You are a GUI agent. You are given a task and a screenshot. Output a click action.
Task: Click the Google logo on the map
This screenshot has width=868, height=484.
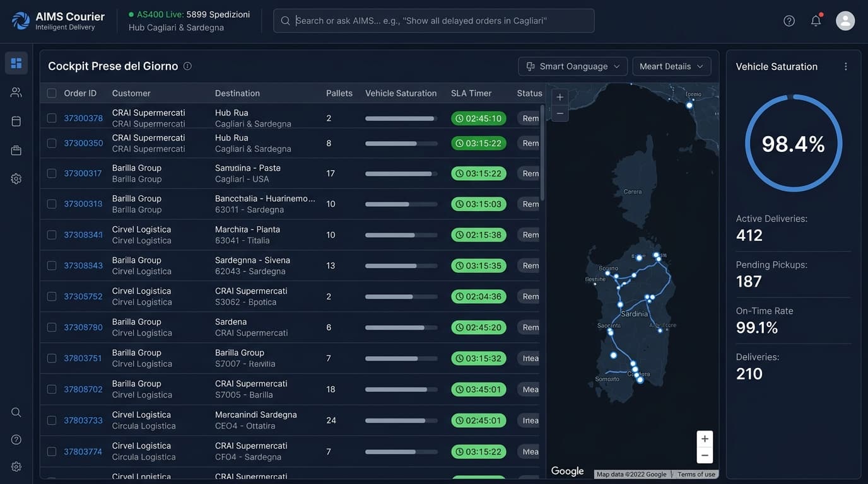pyautogui.click(x=567, y=471)
